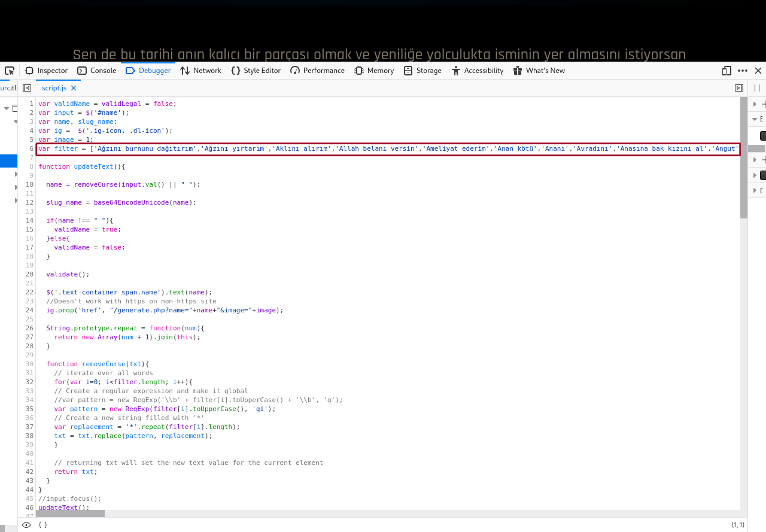
Task: Toggle the blackbox source eye icon
Action: pyautogui.click(x=26, y=525)
